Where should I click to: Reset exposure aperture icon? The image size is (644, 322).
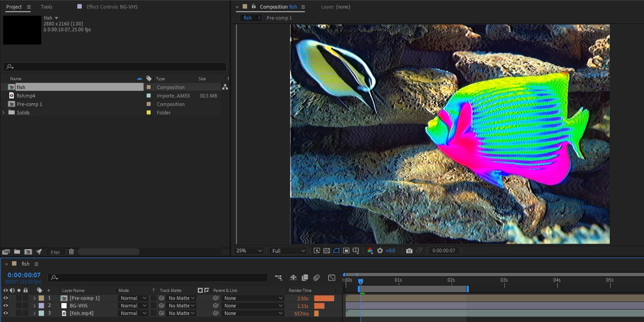380,251
